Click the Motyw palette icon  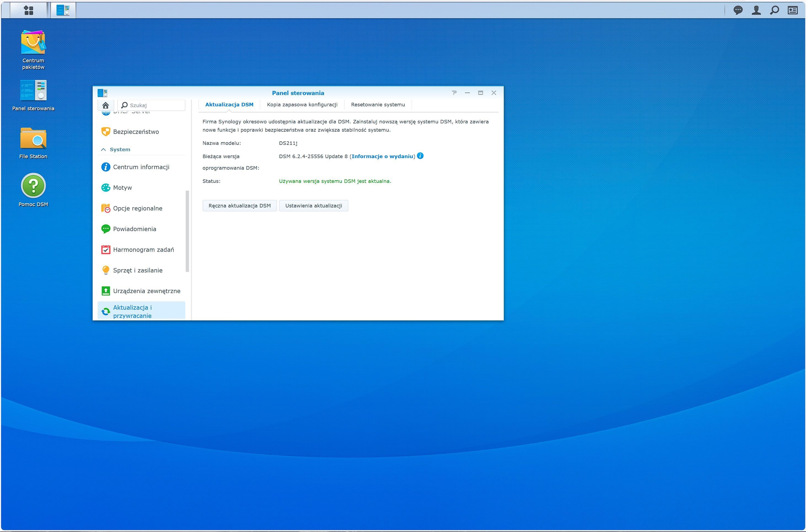(106, 188)
